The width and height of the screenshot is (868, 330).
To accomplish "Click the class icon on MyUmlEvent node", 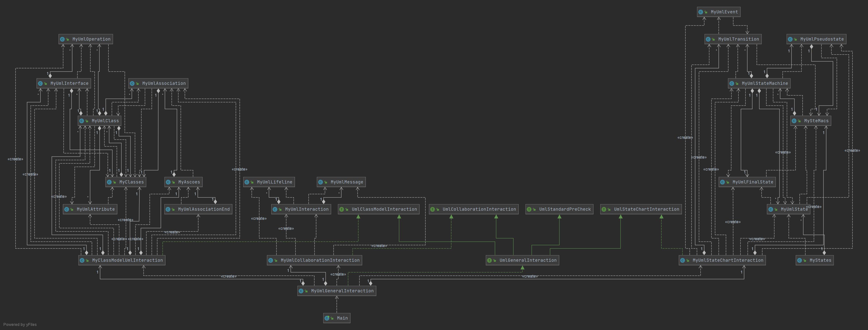I will click(x=701, y=12).
